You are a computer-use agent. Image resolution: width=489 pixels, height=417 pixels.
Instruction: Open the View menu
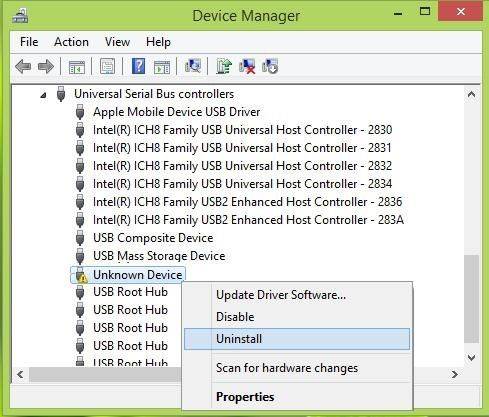[117, 42]
